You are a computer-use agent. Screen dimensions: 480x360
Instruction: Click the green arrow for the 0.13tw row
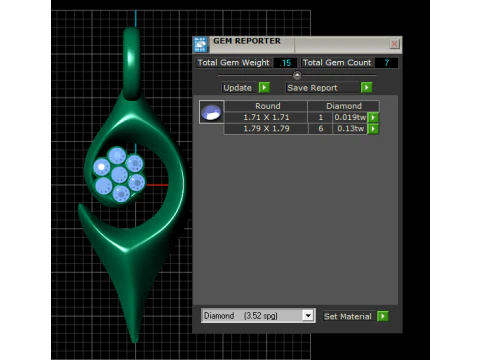tap(373, 129)
